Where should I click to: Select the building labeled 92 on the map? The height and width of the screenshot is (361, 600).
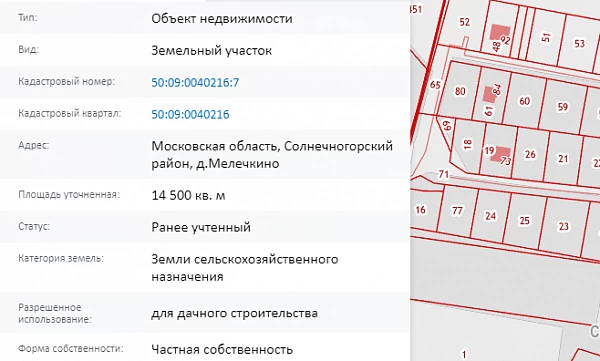[501, 31]
